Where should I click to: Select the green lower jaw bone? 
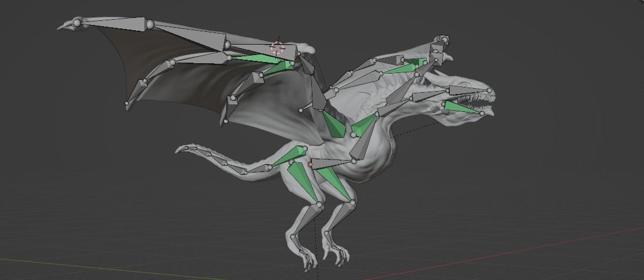462,107
